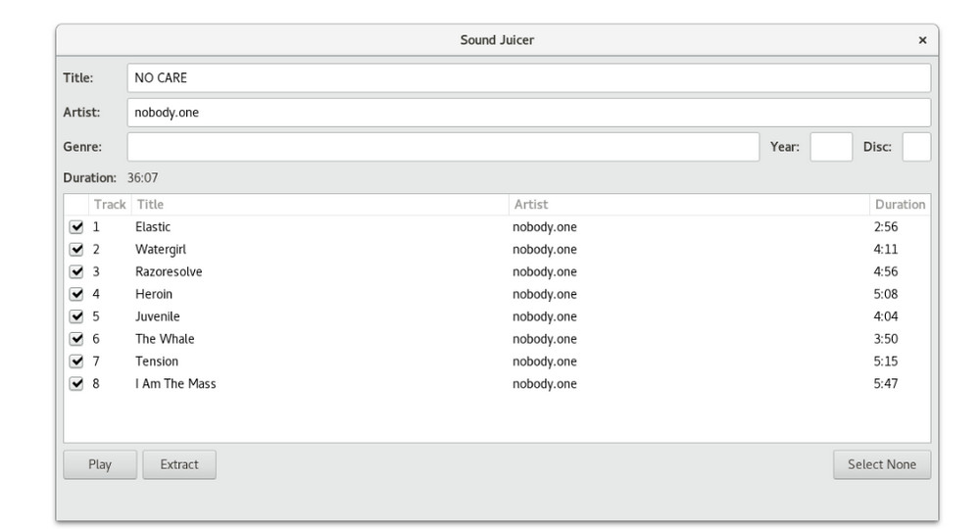Screen dimensions: 980x531
Task: Click artist nobody.one in Elastic row
Action: [x=544, y=226]
